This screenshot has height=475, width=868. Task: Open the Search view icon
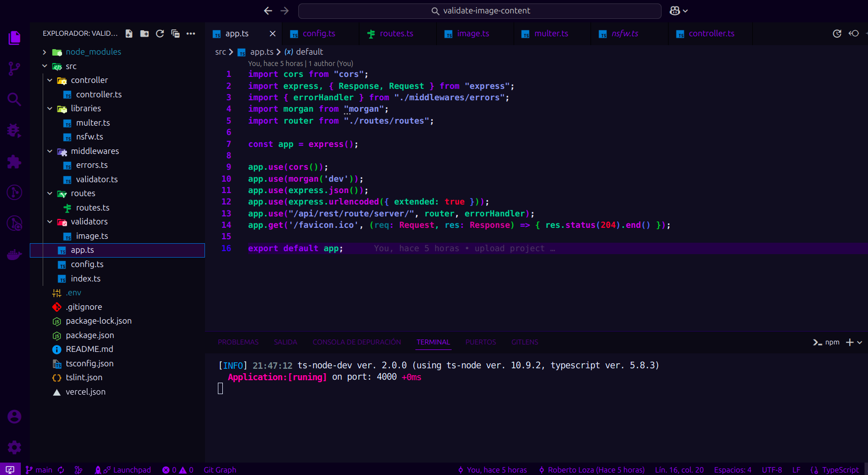click(14, 99)
